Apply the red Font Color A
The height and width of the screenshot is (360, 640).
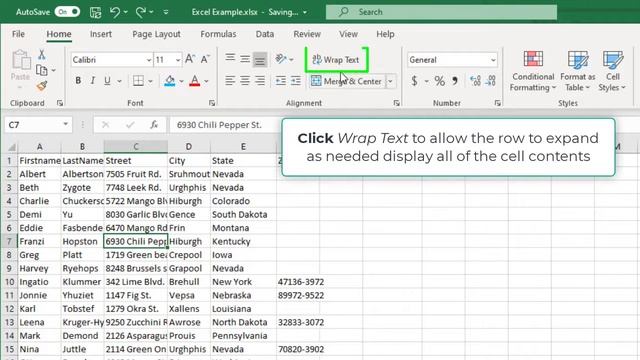(195, 81)
